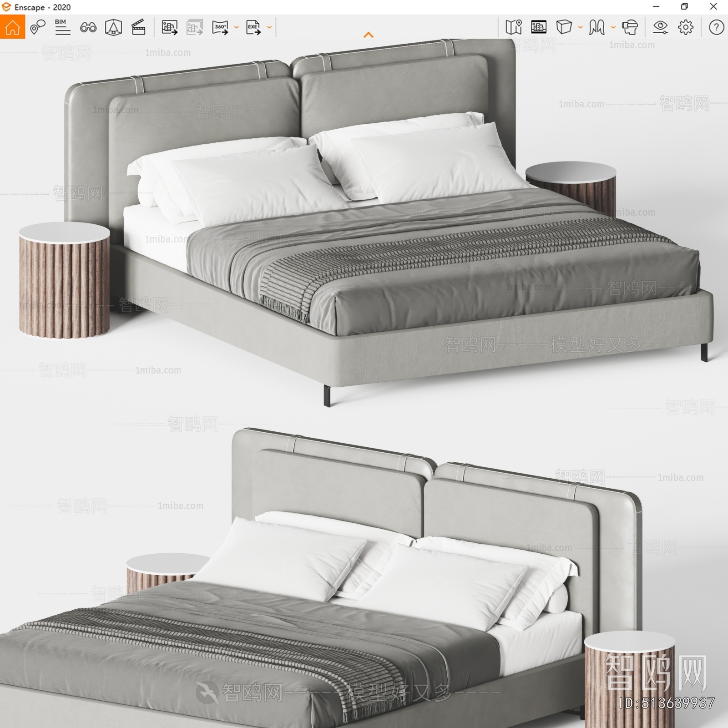Open the Asset Library icon
Viewport: 728px width, 728px height.
[x=539, y=27]
